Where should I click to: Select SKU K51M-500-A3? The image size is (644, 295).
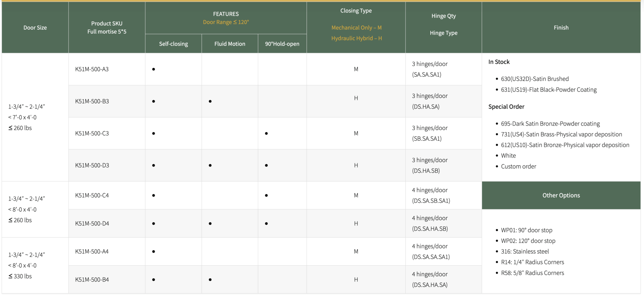point(92,69)
